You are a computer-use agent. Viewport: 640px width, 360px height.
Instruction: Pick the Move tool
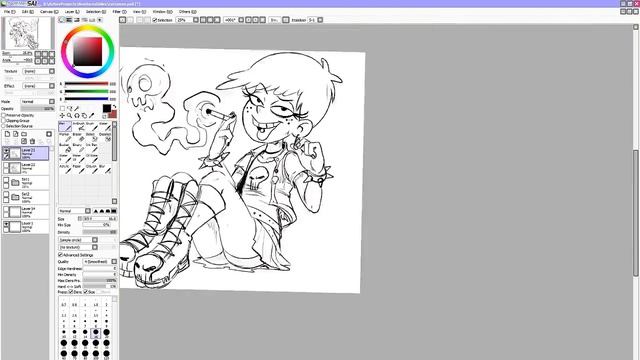(62, 116)
